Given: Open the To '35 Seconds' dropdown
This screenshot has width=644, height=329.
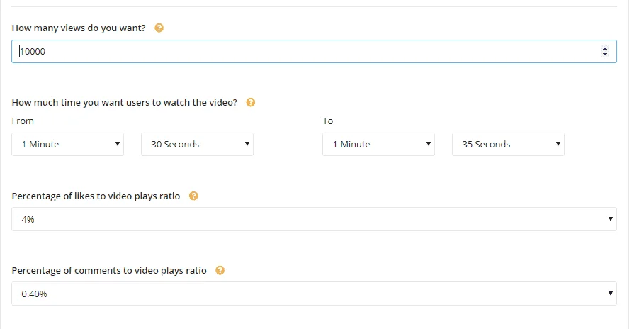Looking at the screenshot, I should coord(508,145).
